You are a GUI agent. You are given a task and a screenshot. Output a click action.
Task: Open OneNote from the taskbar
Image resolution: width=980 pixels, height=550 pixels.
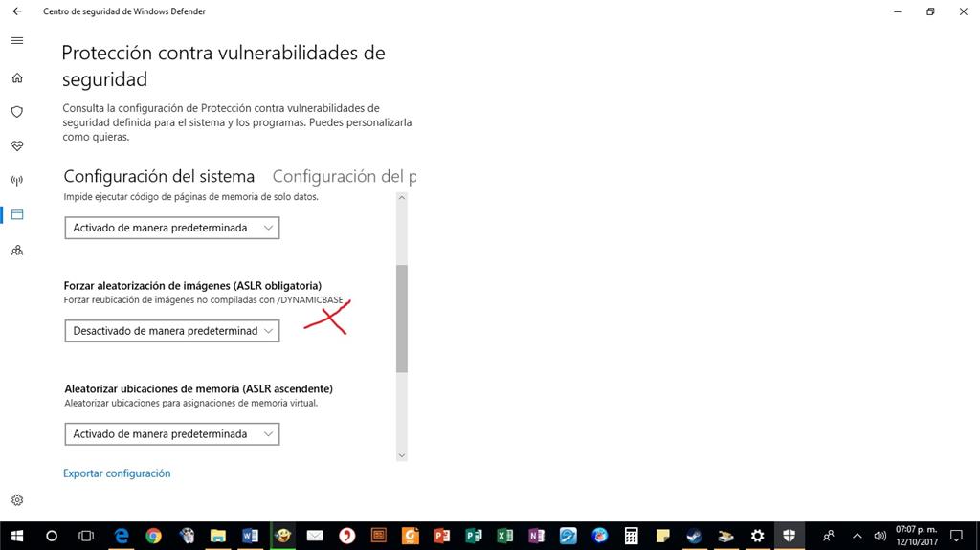click(x=536, y=536)
